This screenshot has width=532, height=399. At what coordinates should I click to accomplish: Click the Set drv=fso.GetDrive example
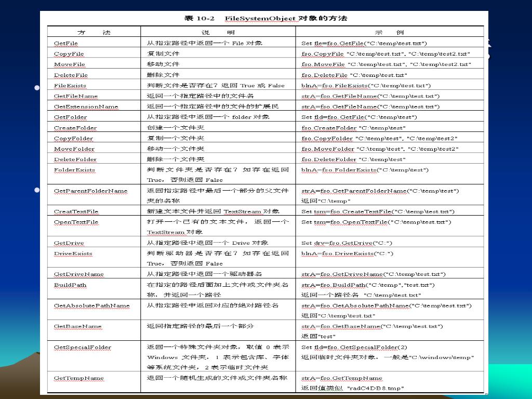click(347, 243)
